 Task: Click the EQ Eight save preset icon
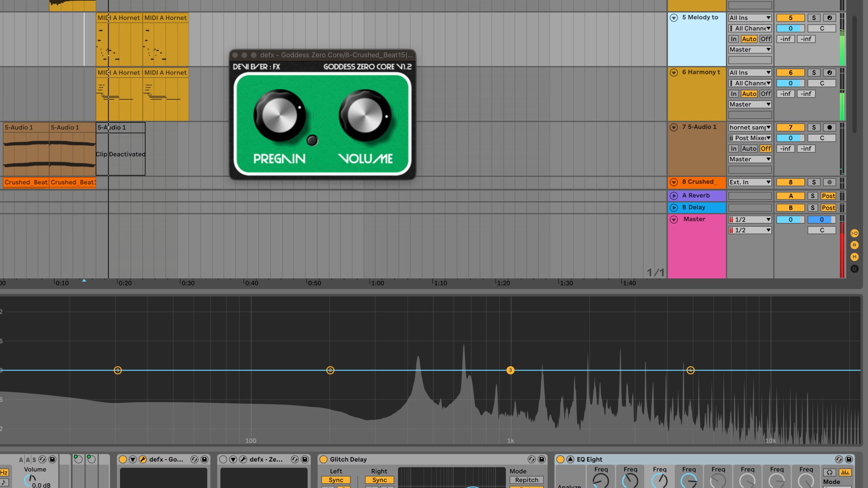(x=849, y=459)
